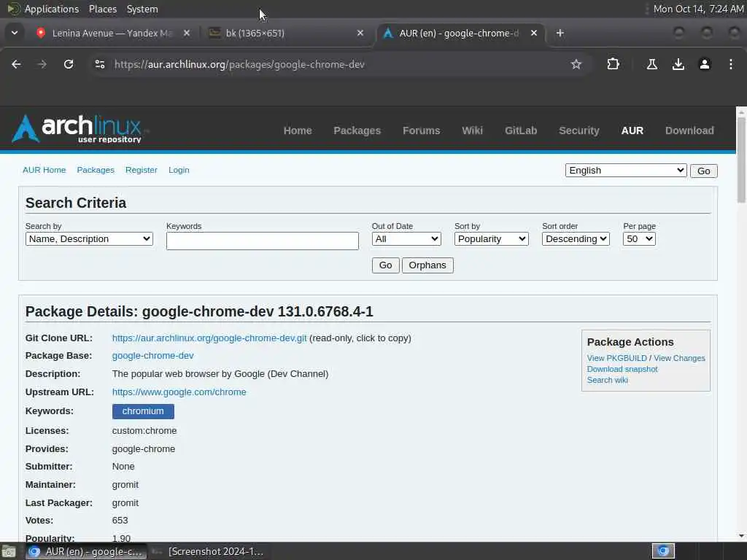
Task: Click the Arch Linux logo
Action: [x=77, y=128]
